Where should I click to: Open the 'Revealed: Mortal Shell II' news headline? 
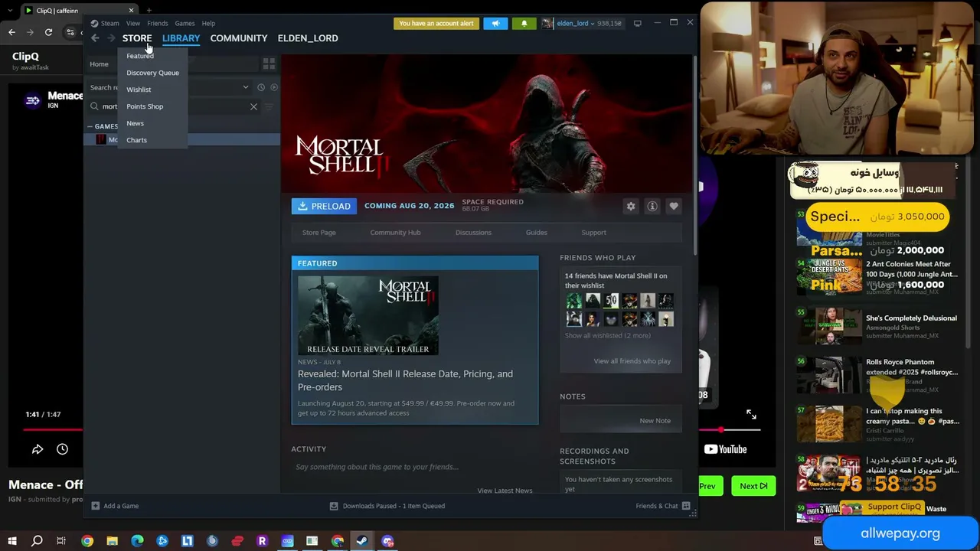coord(405,380)
